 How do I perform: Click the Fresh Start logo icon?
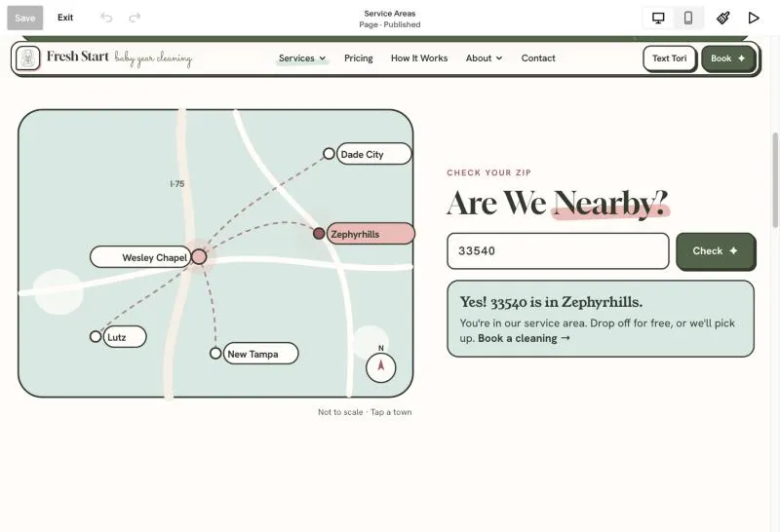click(28, 58)
